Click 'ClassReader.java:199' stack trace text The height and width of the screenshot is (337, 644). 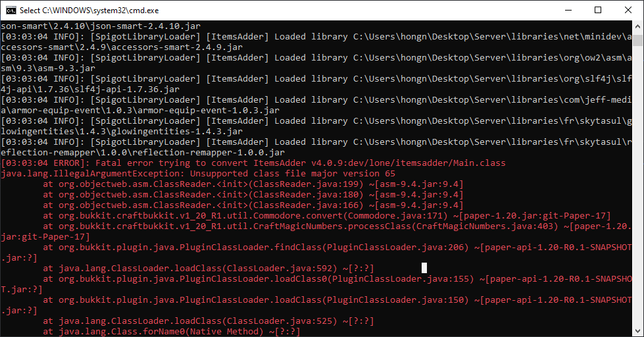306,184
